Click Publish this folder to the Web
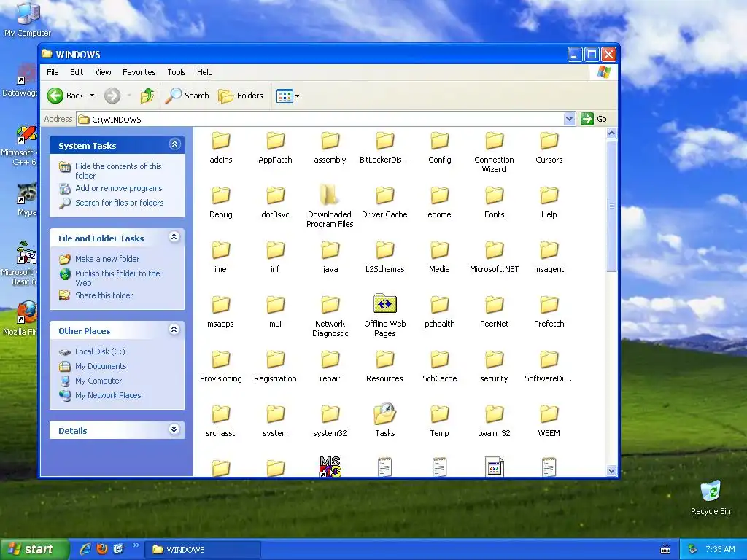The width and height of the screenshot is (747, 560). pos(117,278)
